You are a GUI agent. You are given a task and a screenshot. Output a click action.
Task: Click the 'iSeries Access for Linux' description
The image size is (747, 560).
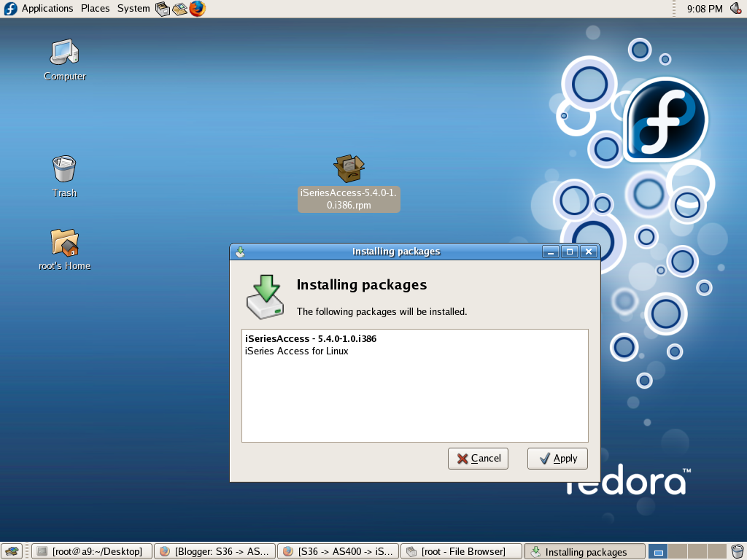pyautogui.click(x=296, y=351)
